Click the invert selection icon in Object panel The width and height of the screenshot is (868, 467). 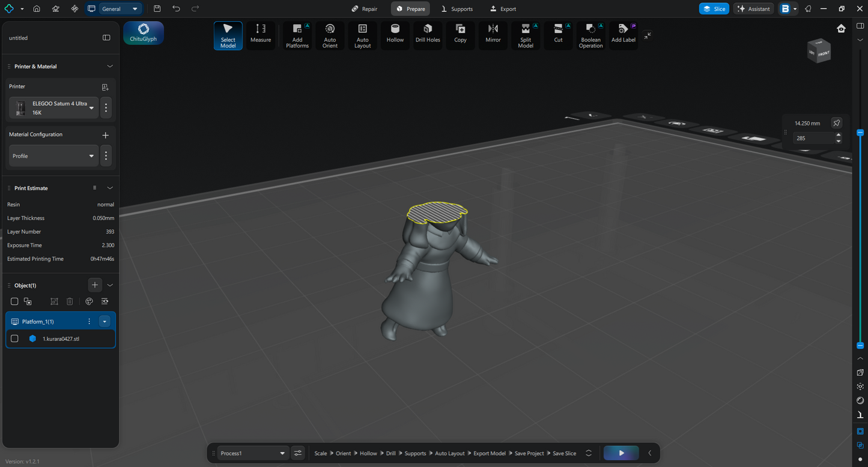(x=28, y=301)
